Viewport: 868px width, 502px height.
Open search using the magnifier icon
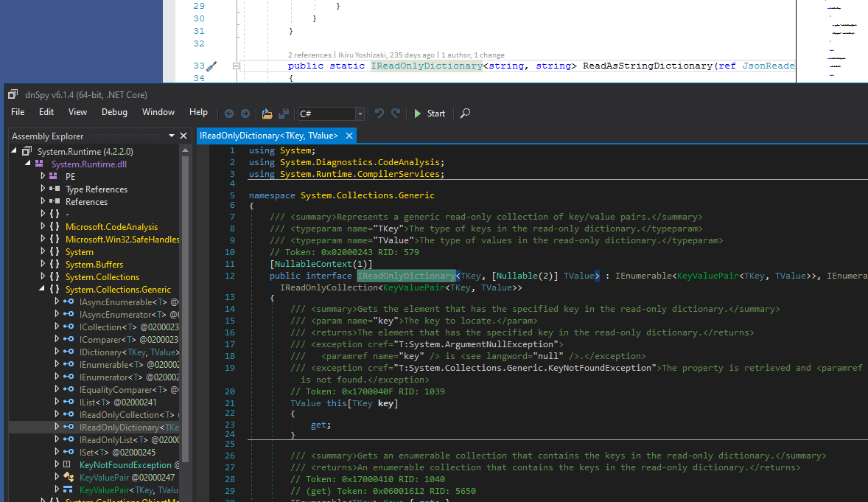(464, 114)
